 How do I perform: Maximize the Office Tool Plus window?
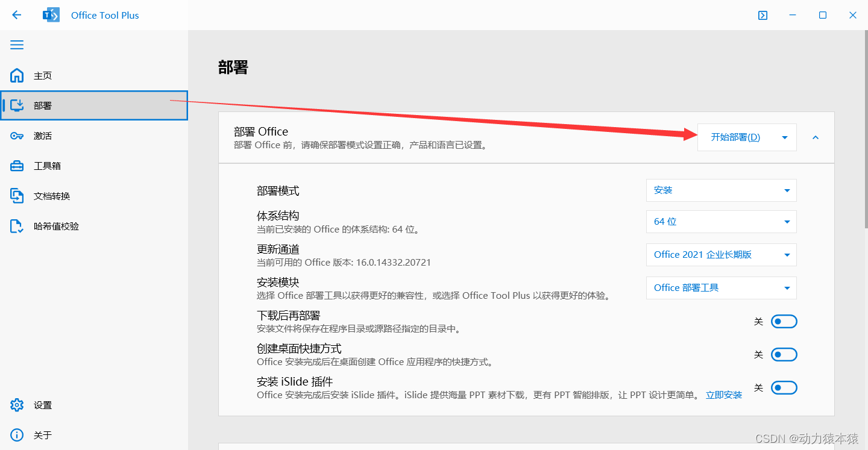[823, 15]
